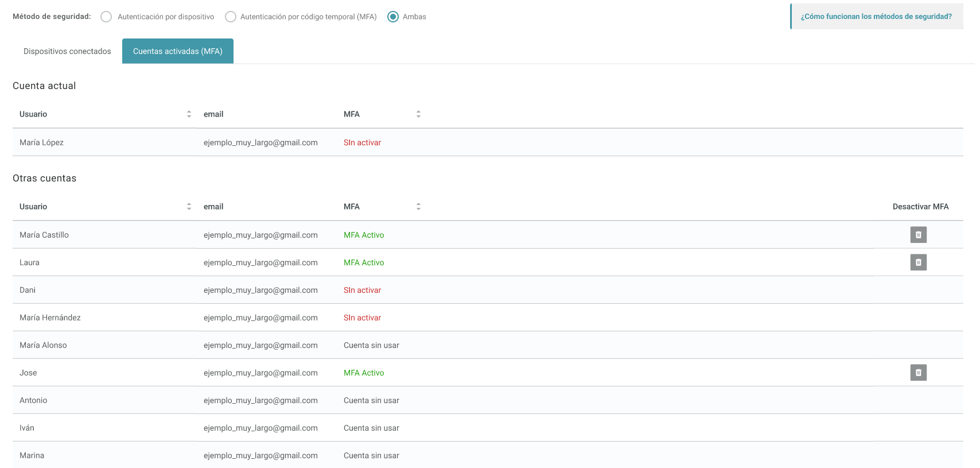
Task: Select 'Autenticación por dispositivo' radio button
Action: point(106,17)
